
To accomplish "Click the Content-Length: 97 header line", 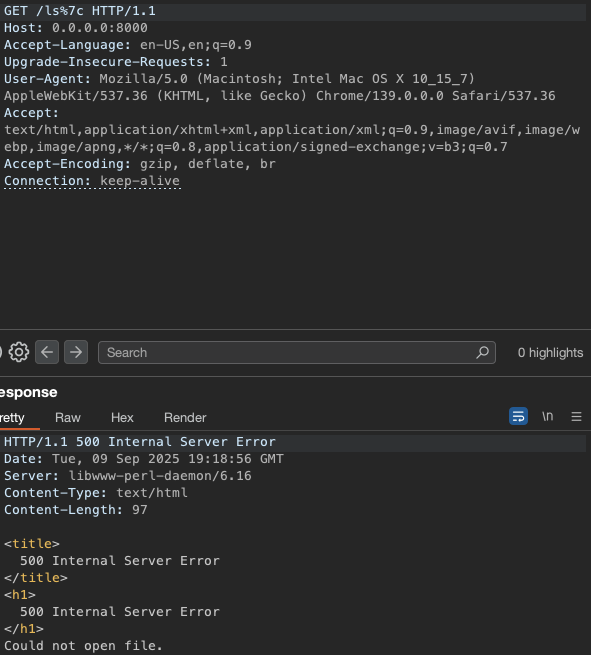I will 76,510.
